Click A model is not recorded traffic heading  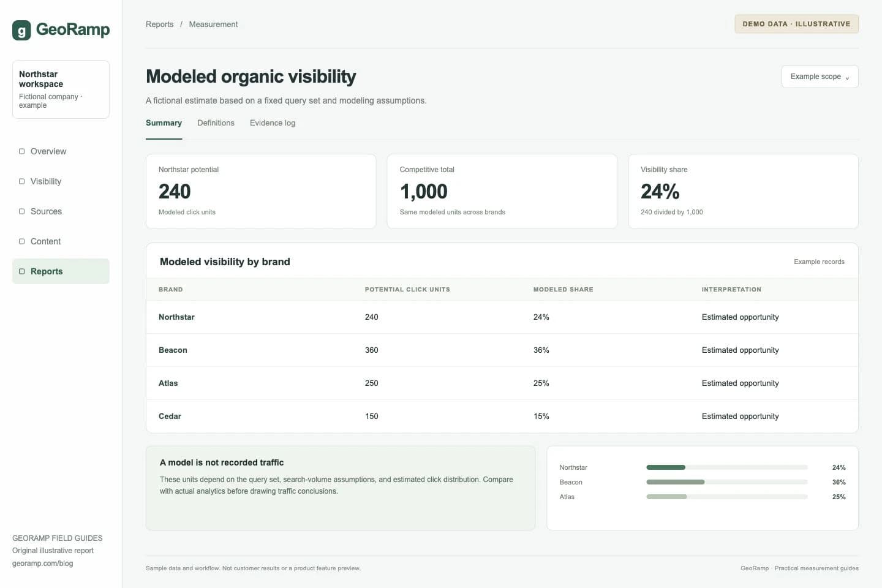point(222,462)
